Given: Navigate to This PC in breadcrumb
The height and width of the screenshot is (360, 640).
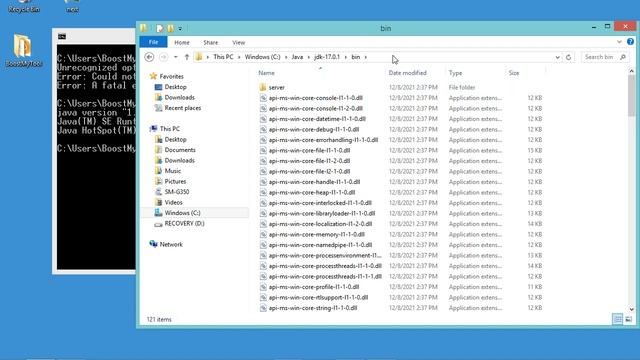Looking at the screenshot, I should 223,57.
